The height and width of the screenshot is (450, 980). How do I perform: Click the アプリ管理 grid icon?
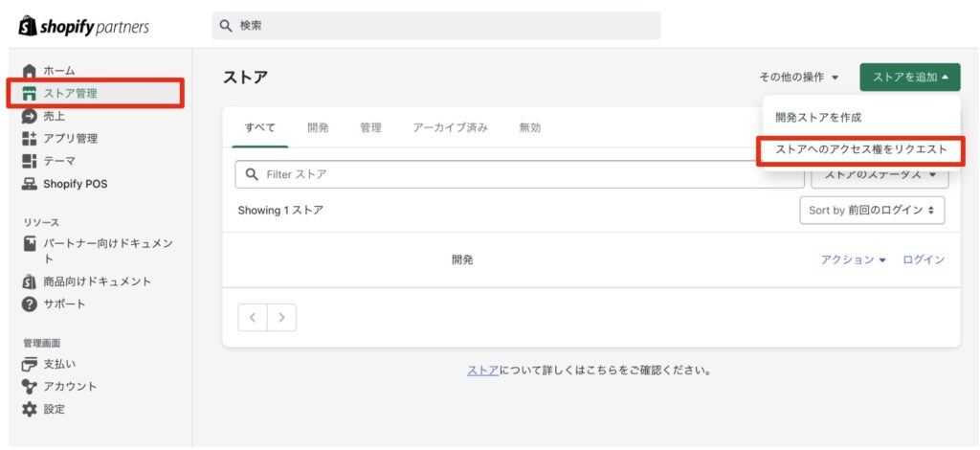pos(30,139)
